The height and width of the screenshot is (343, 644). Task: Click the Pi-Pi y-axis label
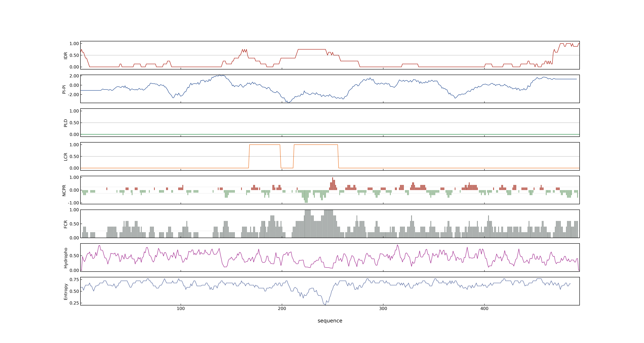[64, 89]
